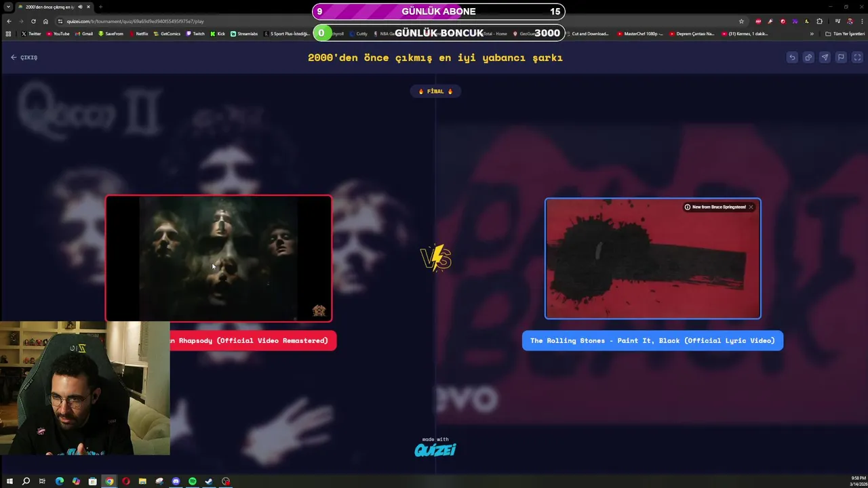Open Chrome three-dot menu

[x=861, y=21]
